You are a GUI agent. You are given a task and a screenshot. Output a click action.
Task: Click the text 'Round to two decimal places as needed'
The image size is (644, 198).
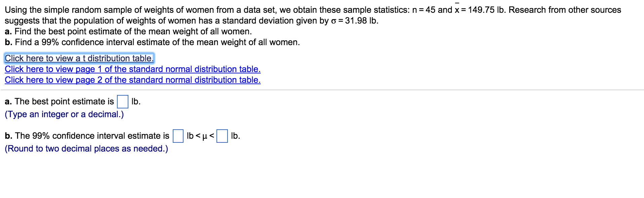86,148
